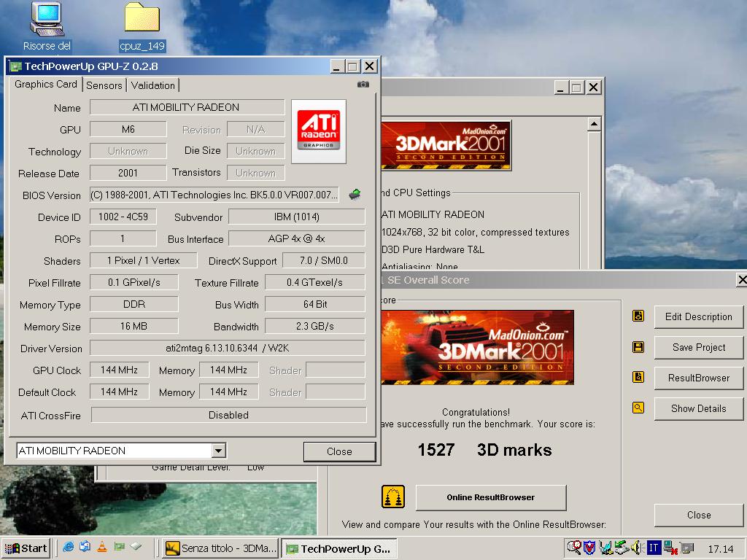
Task: Click the GPU-Z Close button
Action: tap(339, 451)
